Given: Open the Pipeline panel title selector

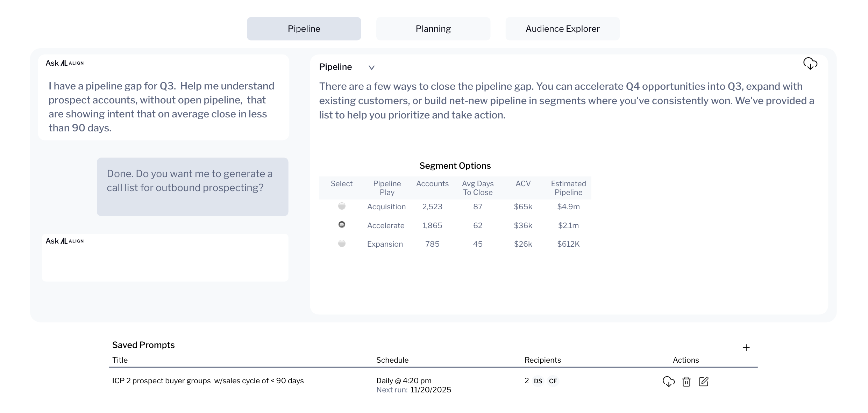Looking at the screenshot, I should point(335,67).
